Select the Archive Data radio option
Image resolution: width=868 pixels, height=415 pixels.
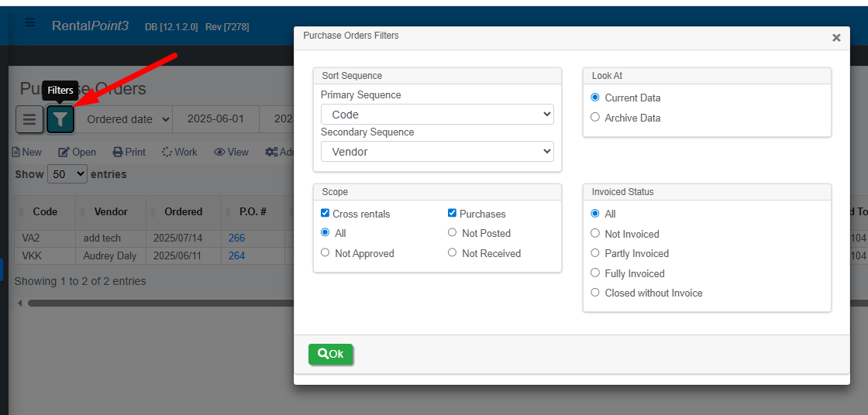pyautogui.click(x=595, y=118)
